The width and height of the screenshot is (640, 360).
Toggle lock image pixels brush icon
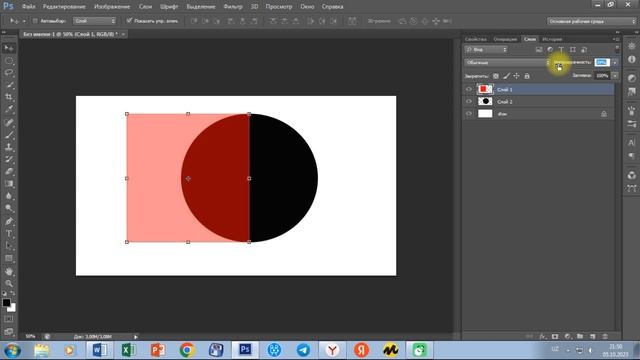pyautogui.click(x=506, y=76)
